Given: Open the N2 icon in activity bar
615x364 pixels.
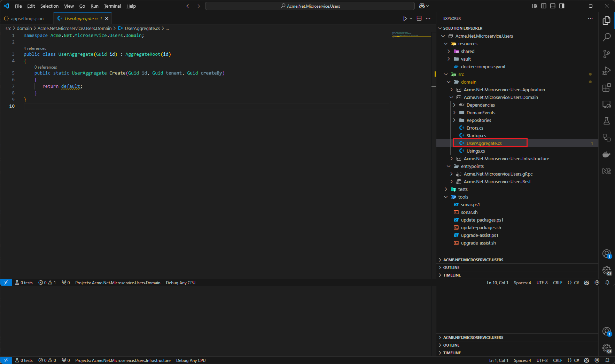Looking at the screenshot, I should (606, 171).
